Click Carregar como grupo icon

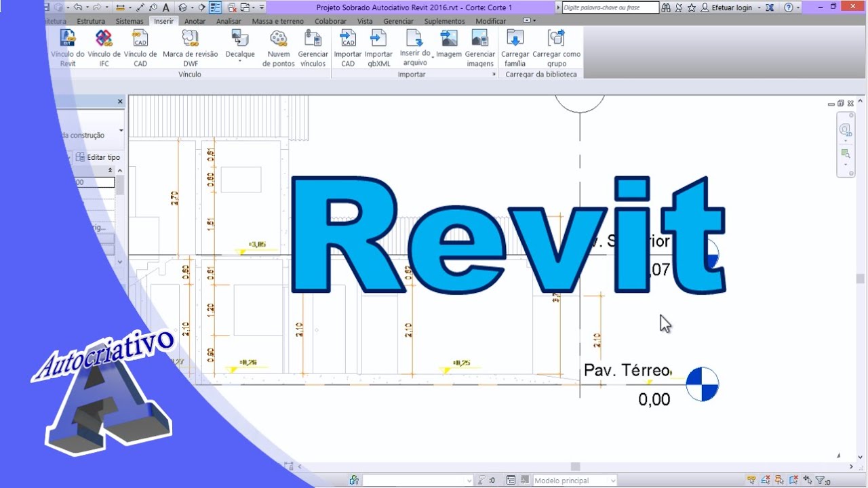pos(556,38)
